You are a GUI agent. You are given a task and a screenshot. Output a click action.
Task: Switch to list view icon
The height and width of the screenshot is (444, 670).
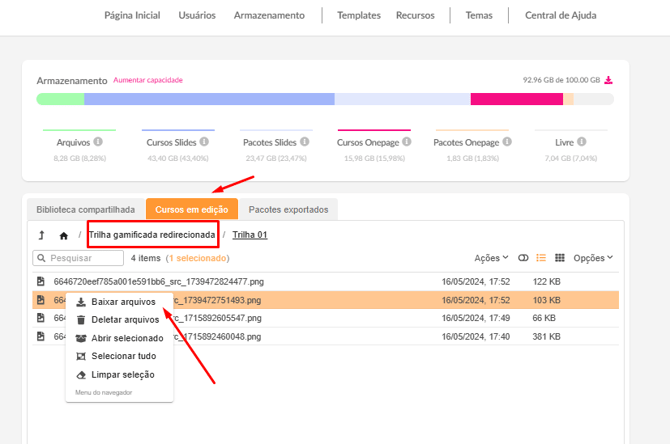point(541,258)
